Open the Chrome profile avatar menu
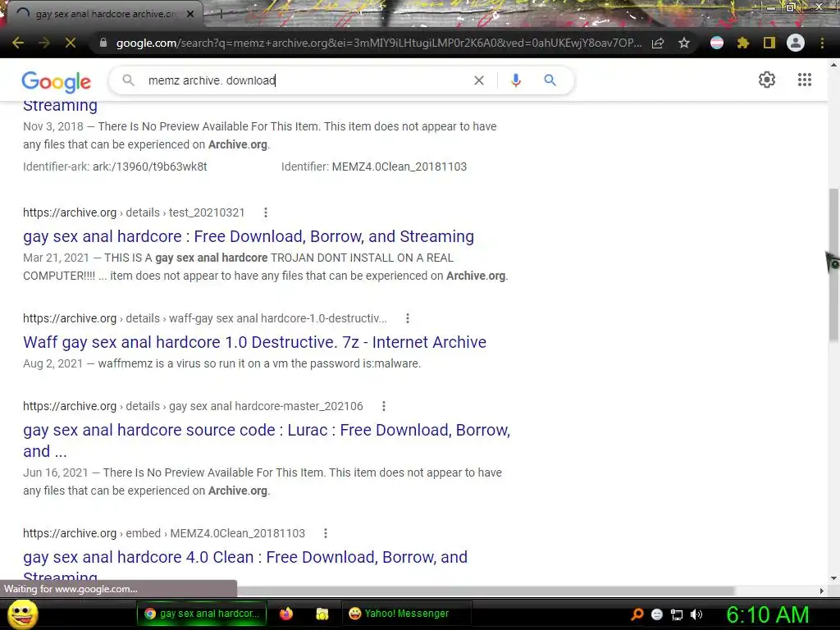This screenshot has height=630, width=840. tap(796, 43)
